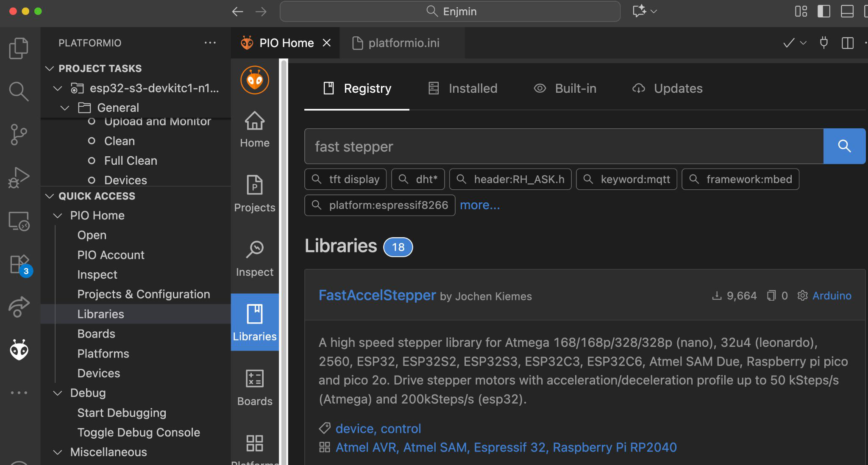The image size is (868, 465).
Task: Click the Arduino framework link
Action: click(832, 296)
